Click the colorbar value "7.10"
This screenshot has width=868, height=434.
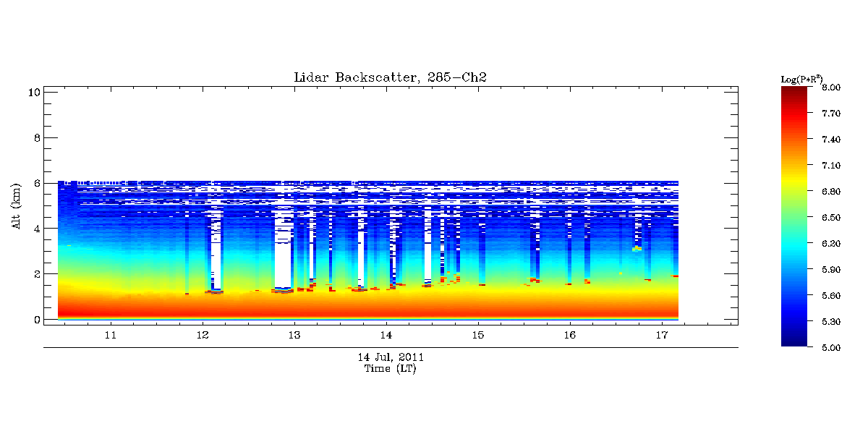[831, 166]
